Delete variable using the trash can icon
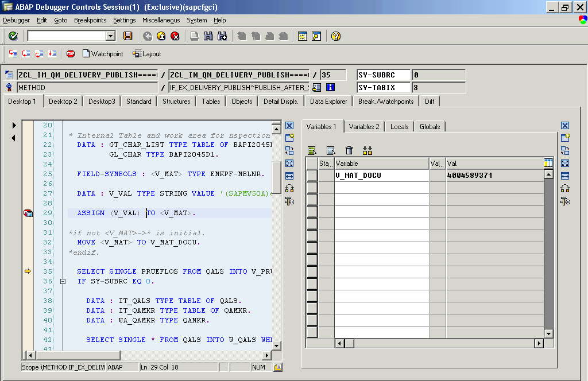The width and height of the screenshot is (588, 381). [x=349, y=150]
